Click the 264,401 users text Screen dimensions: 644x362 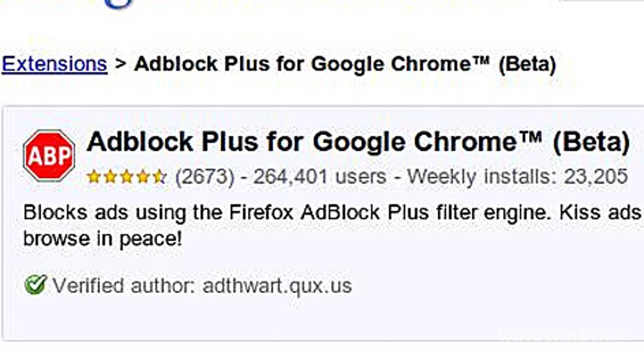tap(320, 178)
